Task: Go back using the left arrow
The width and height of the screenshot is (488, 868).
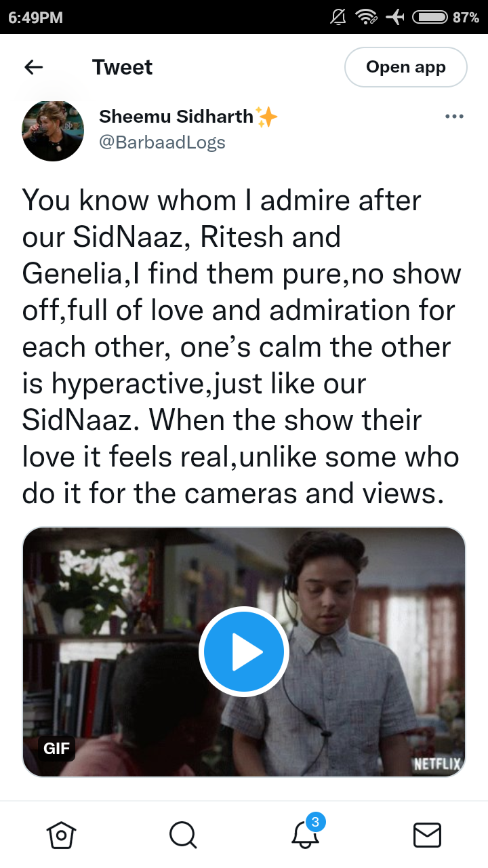Action: click(33, 67)
